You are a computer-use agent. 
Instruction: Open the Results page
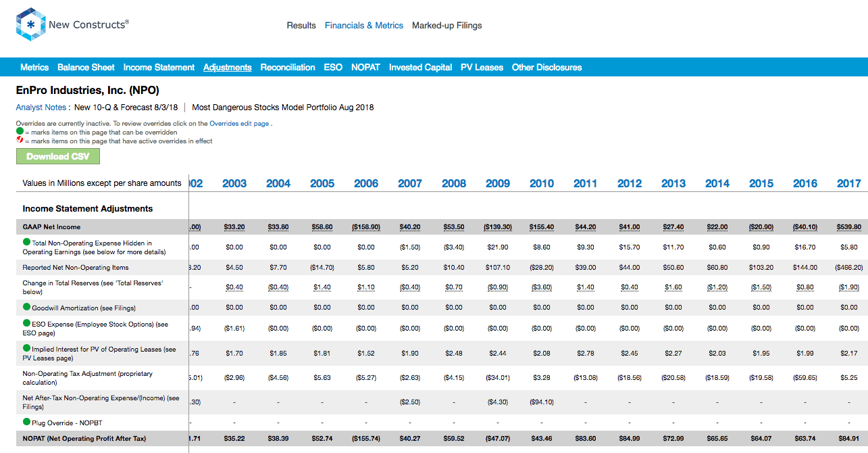(x=301, y=26)
